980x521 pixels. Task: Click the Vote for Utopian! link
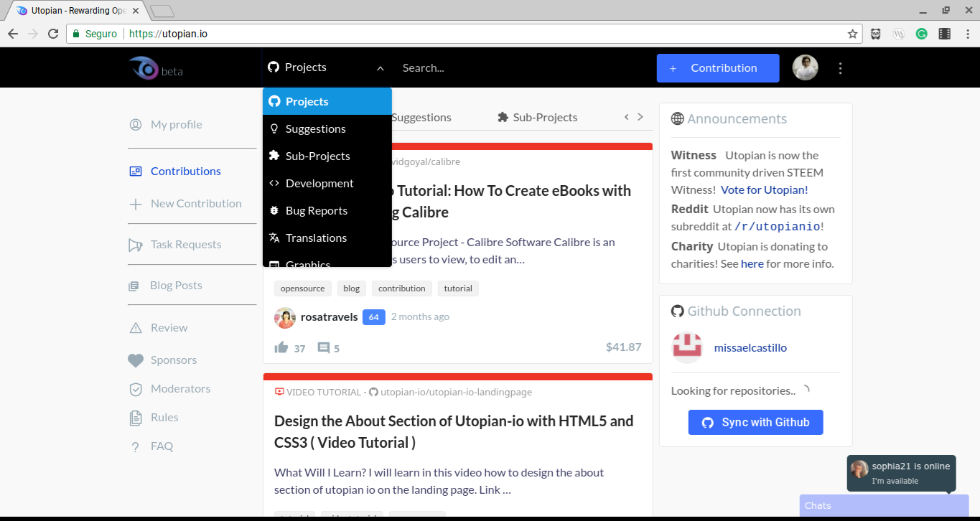(765, 189)
